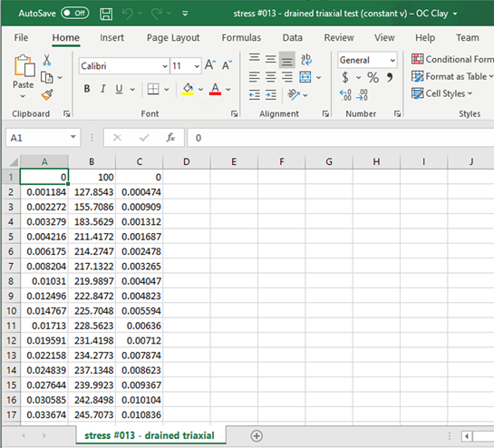Open the Underline style dropdown arrow
Image resolution: width=494 pixels, height=448 pixels.
point(132,90)
